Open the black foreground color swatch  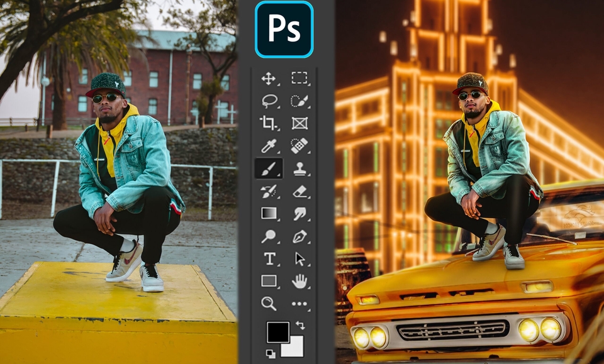(x=277, y=332)
